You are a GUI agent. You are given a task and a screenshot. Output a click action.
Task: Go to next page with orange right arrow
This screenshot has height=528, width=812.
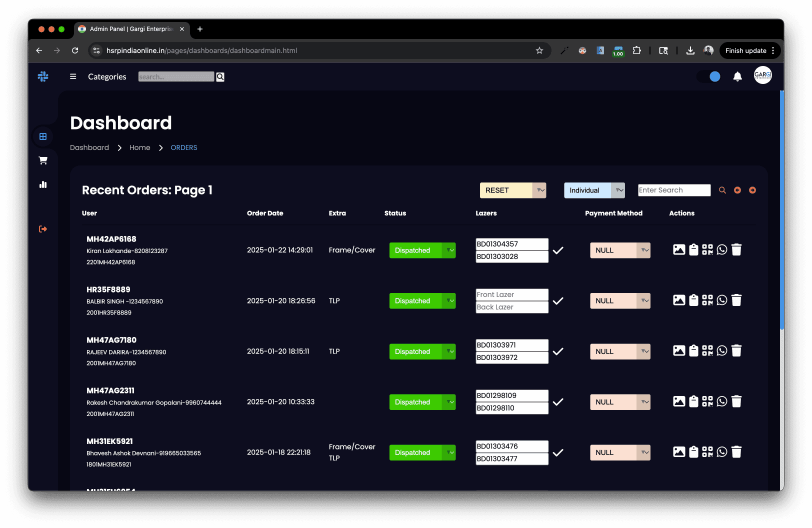pyautogui.click(x=752, y=190)
